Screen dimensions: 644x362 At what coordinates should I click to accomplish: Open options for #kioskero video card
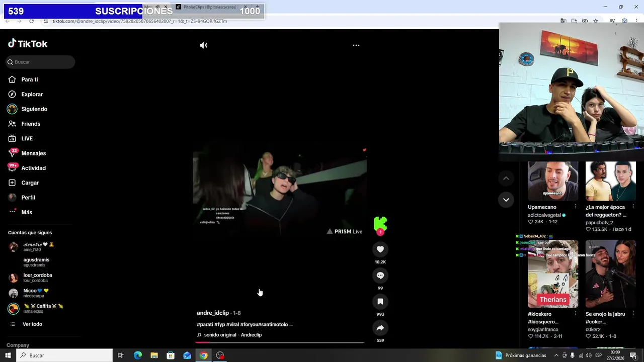coord(576,314)
